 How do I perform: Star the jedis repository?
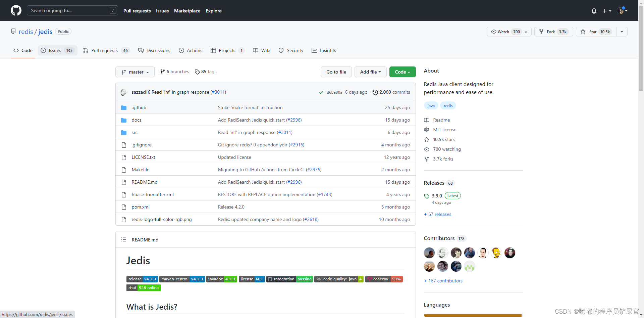pyautogui.click(x=596, y=32)
